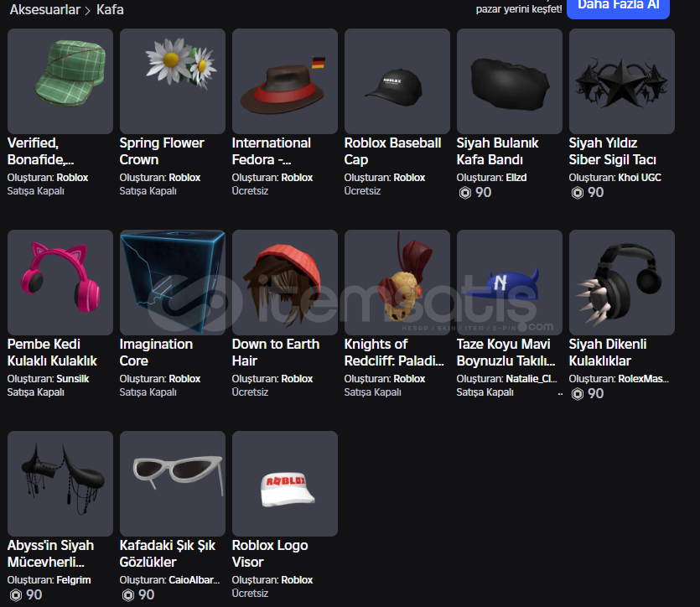Click Robux icon under Siyah Bulanık Kafa Bandı
The image size is (700, 607).
click(464, 193)
